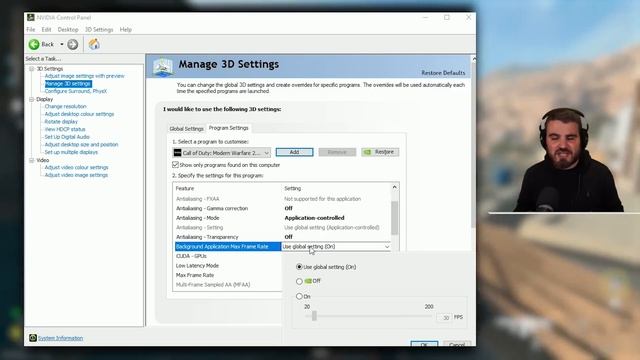Open the Back history dropdown arrow
Screen dimensions: 640x360
[62, 44]
